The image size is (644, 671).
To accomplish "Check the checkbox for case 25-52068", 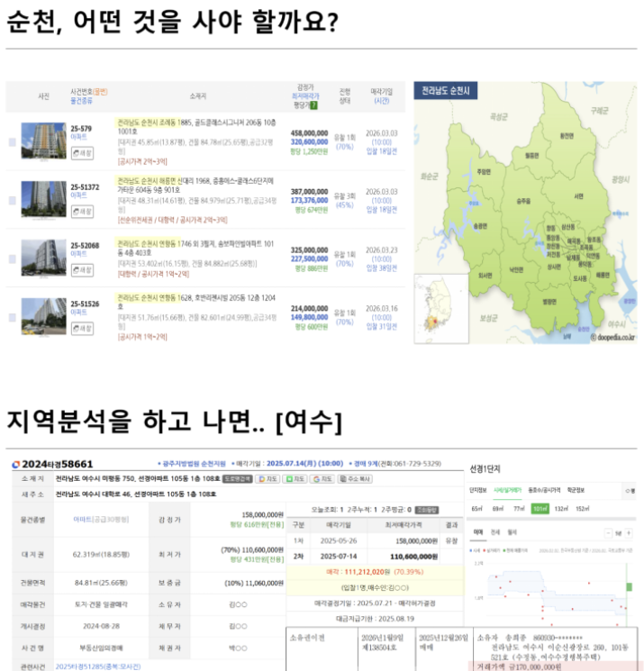I will point(12,258).
